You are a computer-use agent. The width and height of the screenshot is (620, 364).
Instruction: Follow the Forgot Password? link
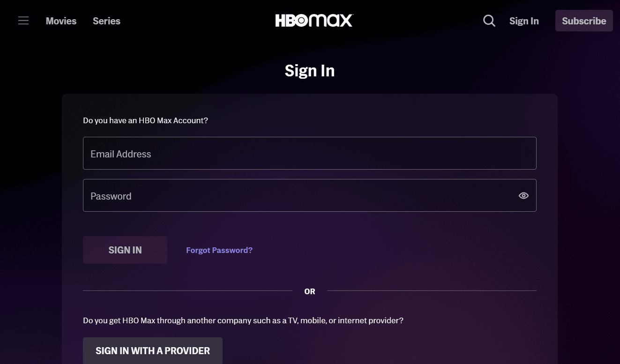pyautogui.click(x=219, y=250)
